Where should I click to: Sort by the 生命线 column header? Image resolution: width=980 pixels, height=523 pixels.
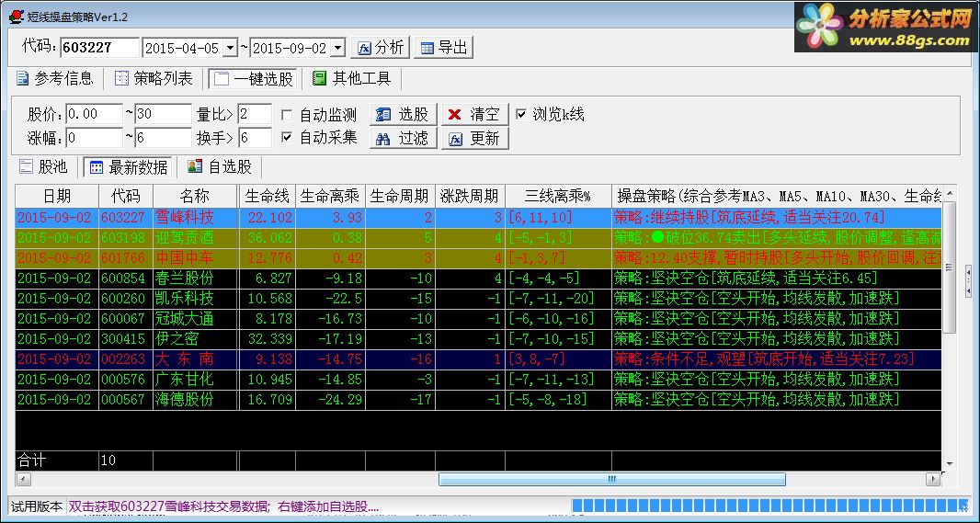coord(267,196)
